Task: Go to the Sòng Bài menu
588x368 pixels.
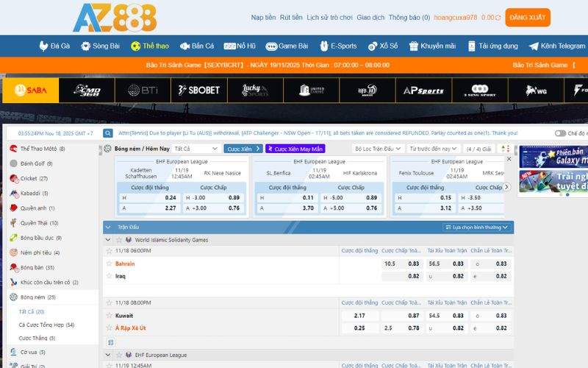Action: click(101, 46)
